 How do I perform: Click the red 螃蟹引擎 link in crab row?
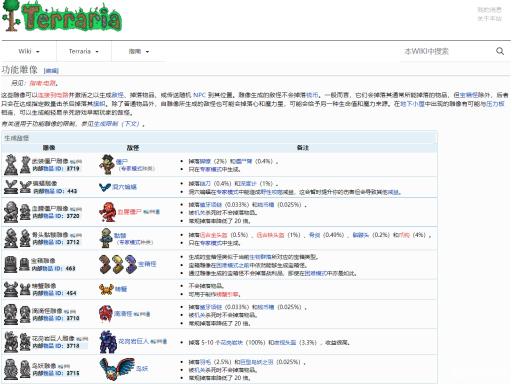[x=228, y=294]
